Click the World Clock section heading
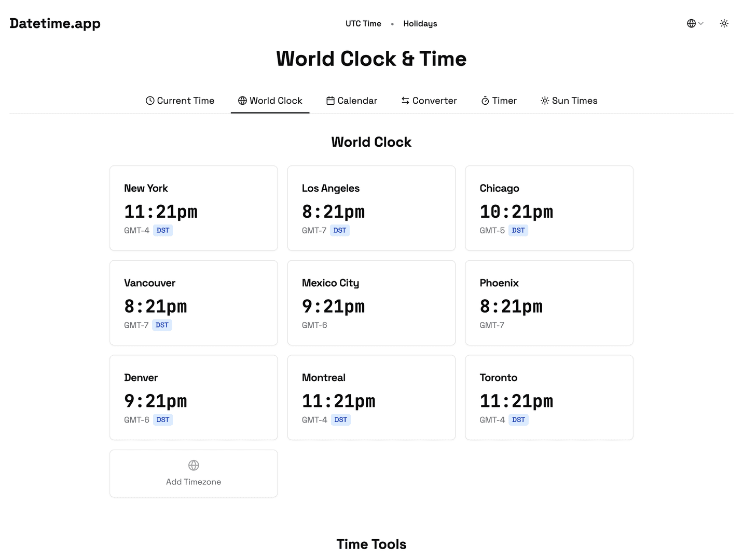Viewport: 743px width, 560px height. [371, 142]
